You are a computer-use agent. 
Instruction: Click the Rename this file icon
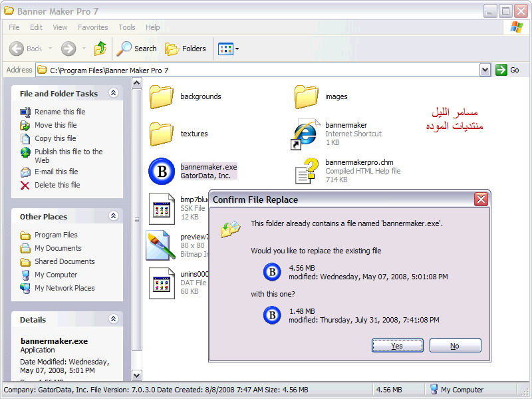point(25,112)
